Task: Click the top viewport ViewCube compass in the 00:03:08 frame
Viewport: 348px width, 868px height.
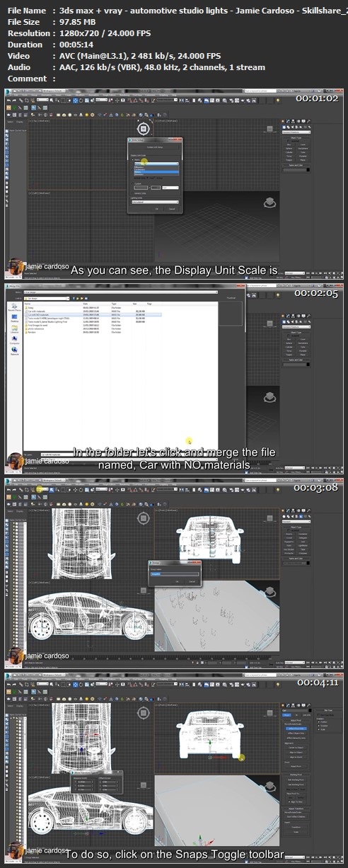Action: (x=143, y=519)
